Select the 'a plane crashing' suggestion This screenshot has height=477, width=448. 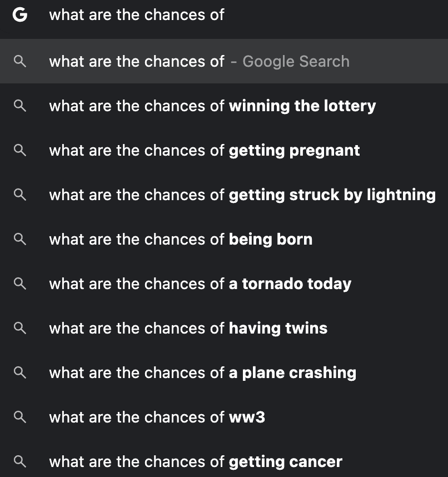click(202, 373)
